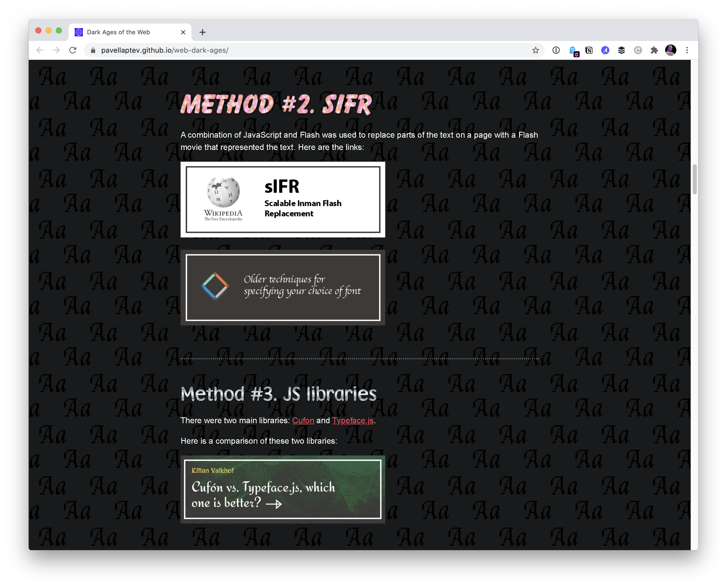Click the browser back arrow
The image size is (727, 588).
(40, 50)
